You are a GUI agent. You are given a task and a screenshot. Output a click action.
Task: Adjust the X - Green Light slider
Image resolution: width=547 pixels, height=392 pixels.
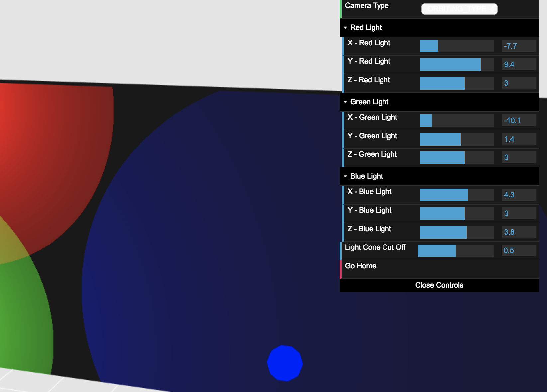click(x=457, y=121)
